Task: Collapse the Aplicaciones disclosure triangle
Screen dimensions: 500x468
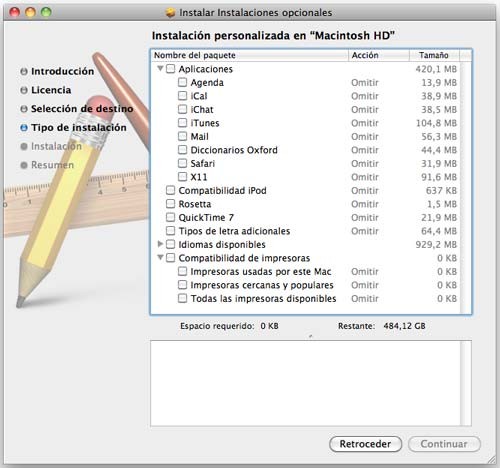Action: 160,68
